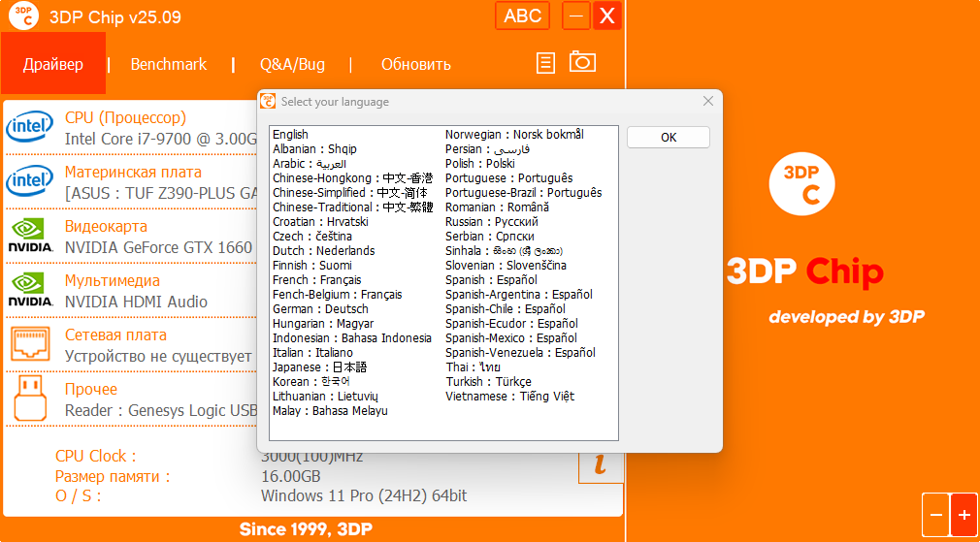Switch to the Драйвер tab

point(53,63)
